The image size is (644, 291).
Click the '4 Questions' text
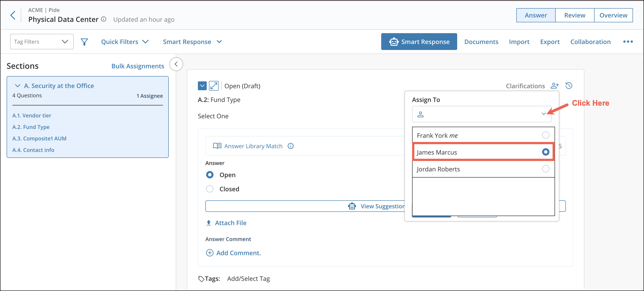(27, 95)
